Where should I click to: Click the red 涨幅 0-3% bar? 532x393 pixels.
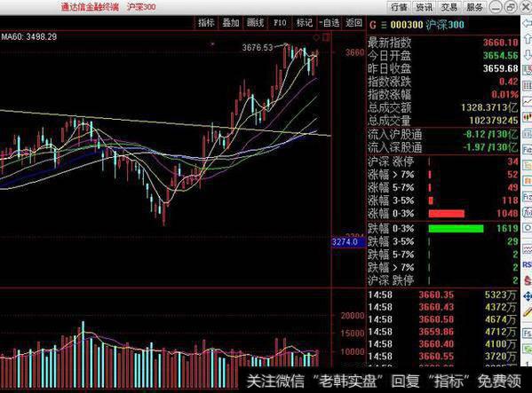[446, 214]
